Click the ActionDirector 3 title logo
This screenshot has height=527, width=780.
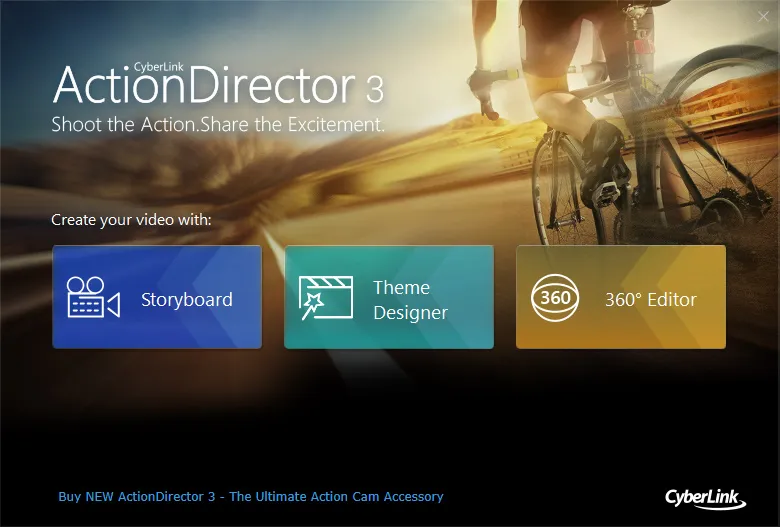218,84
